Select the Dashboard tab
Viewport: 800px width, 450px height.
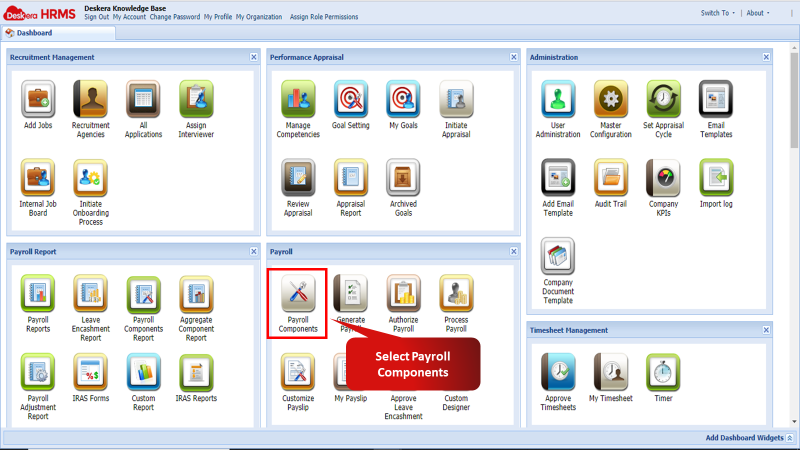[59, 33]
